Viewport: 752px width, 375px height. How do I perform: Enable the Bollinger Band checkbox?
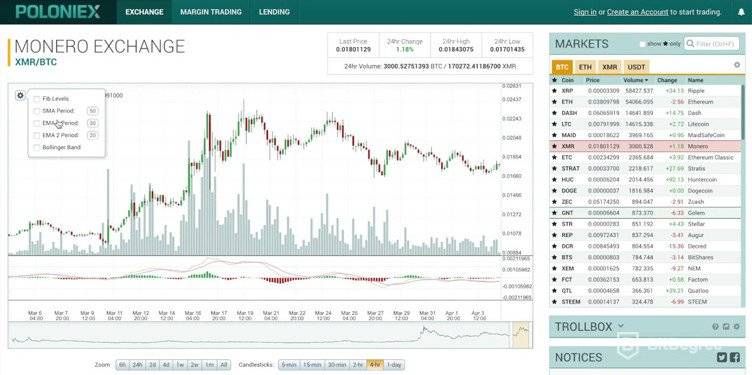36,148
